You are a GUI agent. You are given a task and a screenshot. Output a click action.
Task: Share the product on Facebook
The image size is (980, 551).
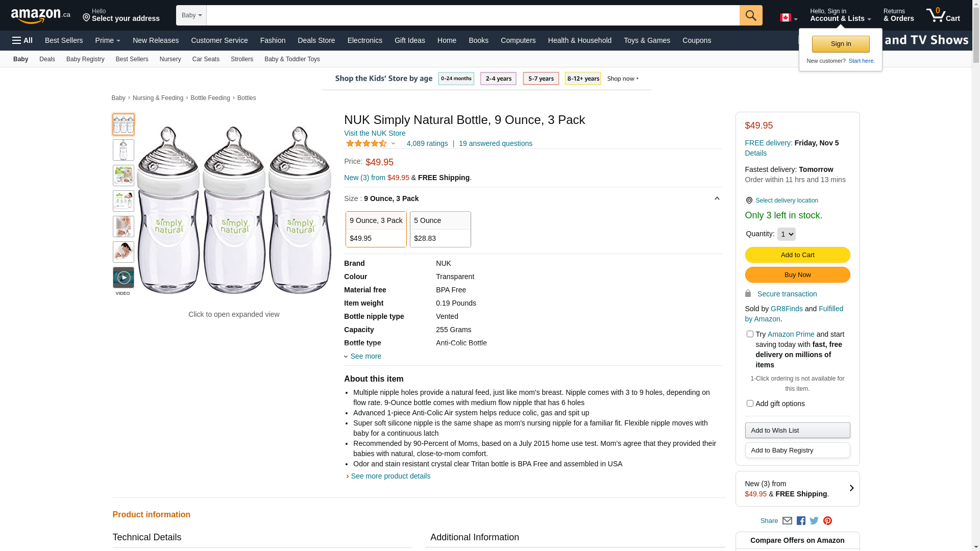[x=800, y=521]
